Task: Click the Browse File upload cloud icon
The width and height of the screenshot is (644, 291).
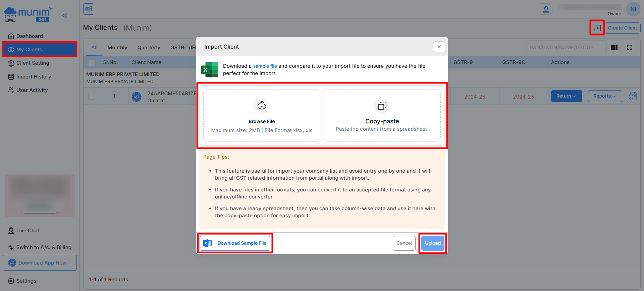Action: (262, 106)
